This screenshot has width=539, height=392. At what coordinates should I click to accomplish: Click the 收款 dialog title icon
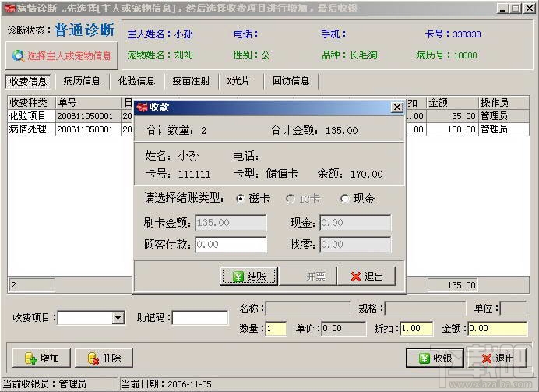[142, 108]
